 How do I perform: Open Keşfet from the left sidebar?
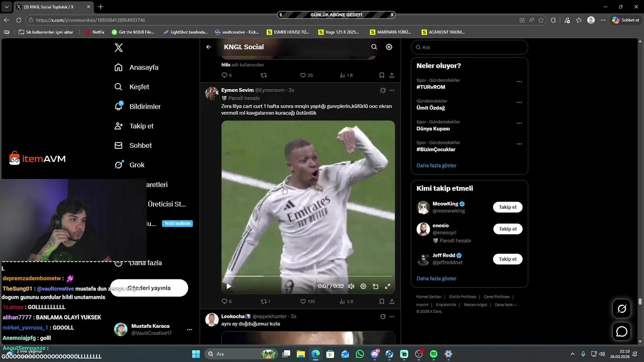tap(132, 87)
